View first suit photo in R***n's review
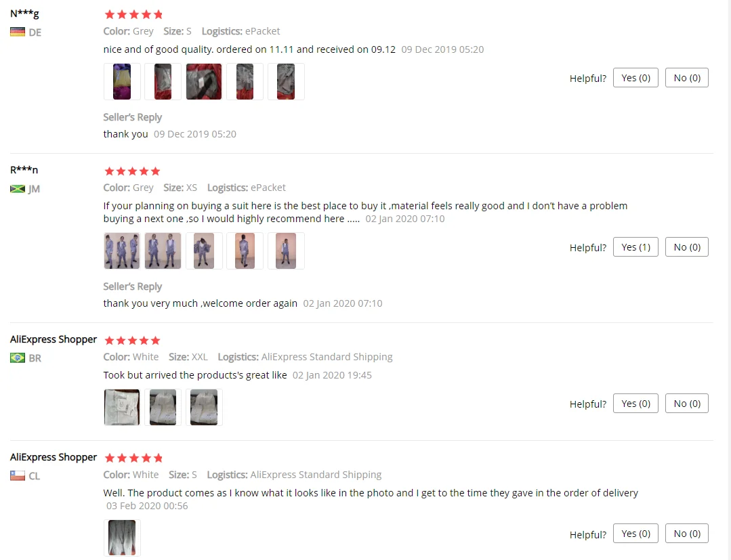The height and width of the screenshot is (560, 731). click(122, 251)
